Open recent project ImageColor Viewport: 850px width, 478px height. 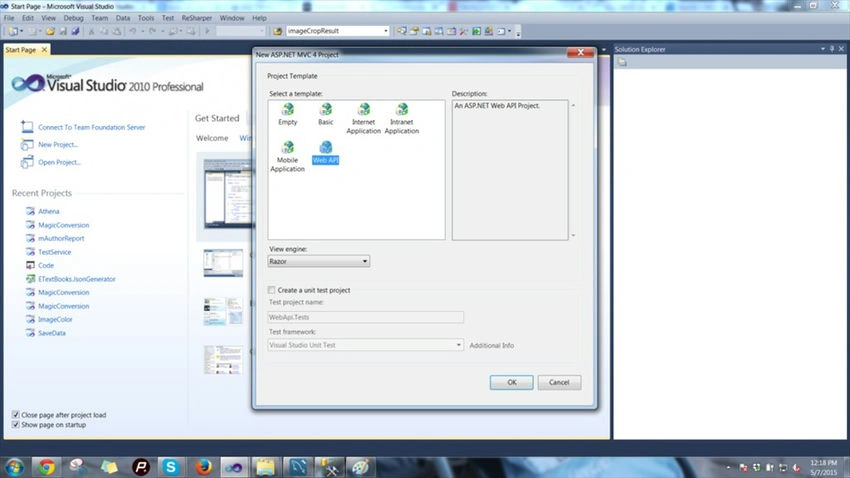tap(55, 320)
